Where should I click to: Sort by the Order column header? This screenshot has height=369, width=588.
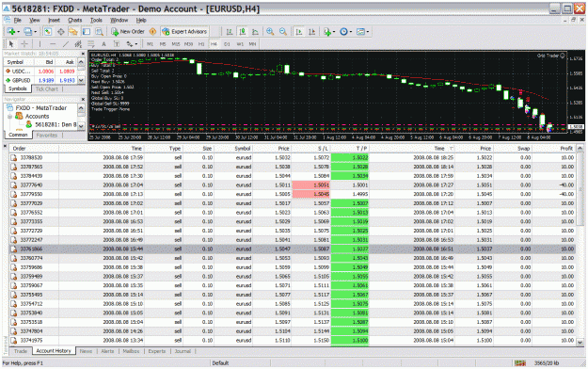pyautogui.click(x=34, y=149)
